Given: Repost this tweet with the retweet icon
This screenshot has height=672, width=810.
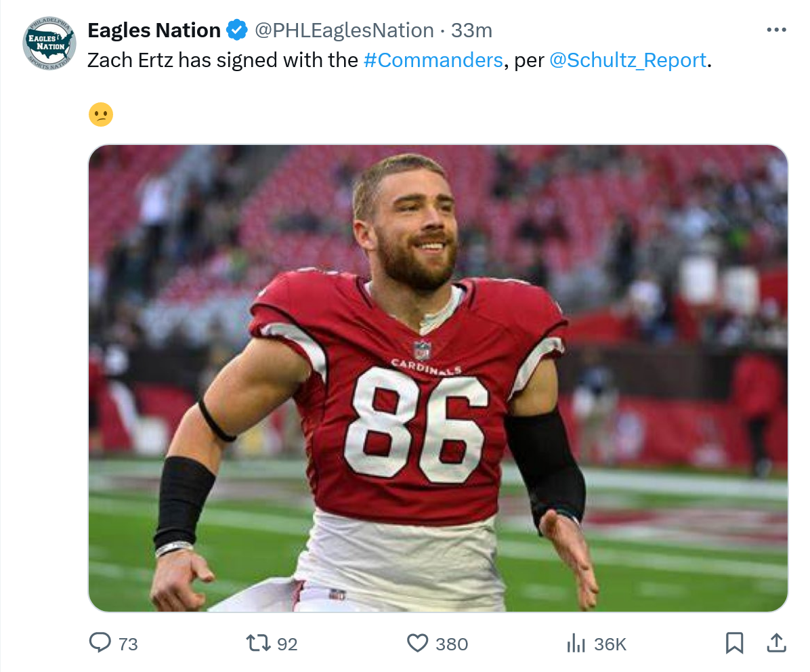Looking at the screenshot, I should pyautogui.click(x=258, y=643).
